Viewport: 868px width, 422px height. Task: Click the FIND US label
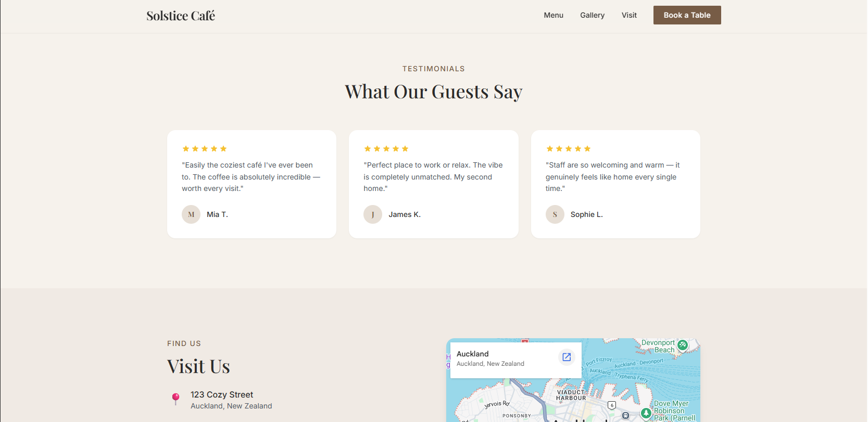tap(184, 343)
